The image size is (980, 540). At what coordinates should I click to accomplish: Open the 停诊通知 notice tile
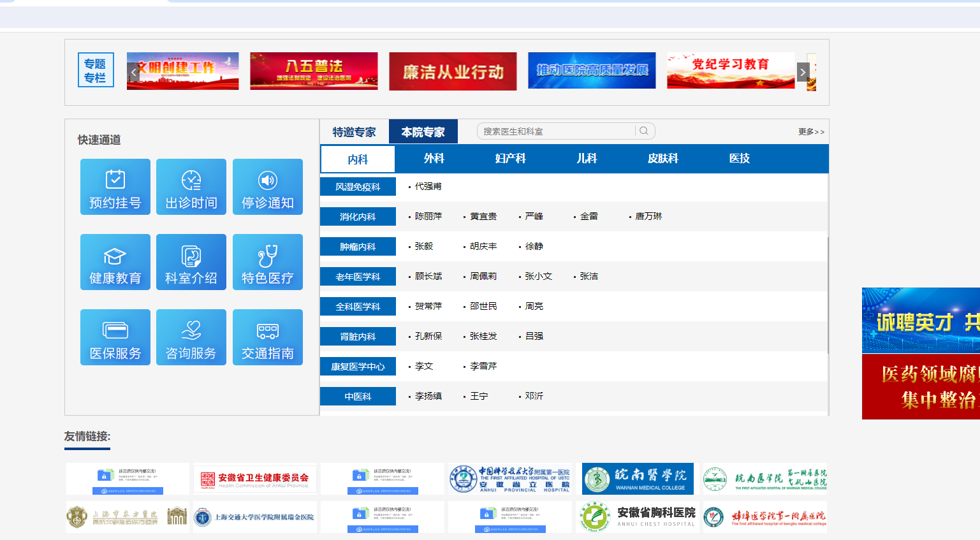(x=268, y=187)
